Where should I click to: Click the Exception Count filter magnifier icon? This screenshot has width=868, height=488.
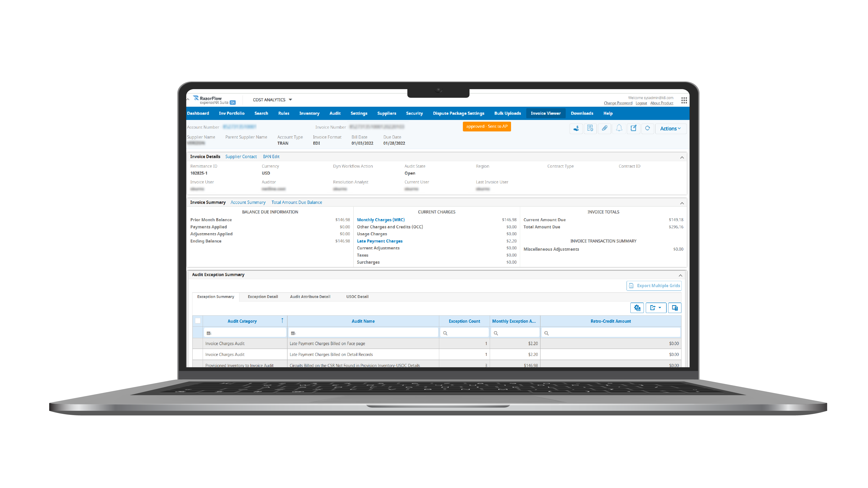pyautogui.click(x=445, y=333)
